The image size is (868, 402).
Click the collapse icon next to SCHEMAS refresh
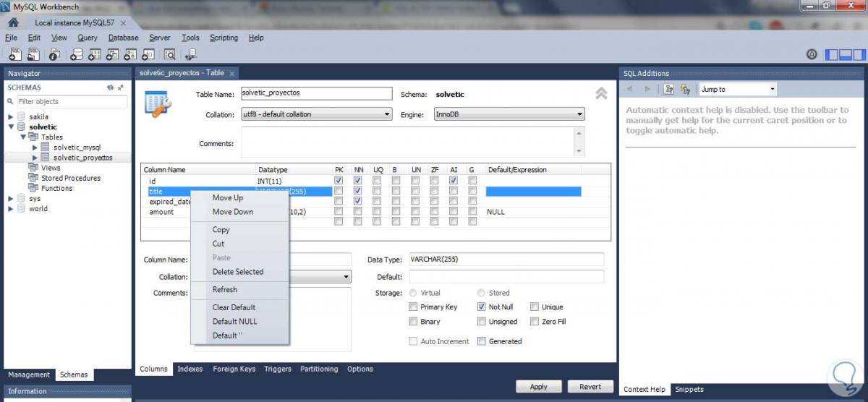(x=120, y=87)
